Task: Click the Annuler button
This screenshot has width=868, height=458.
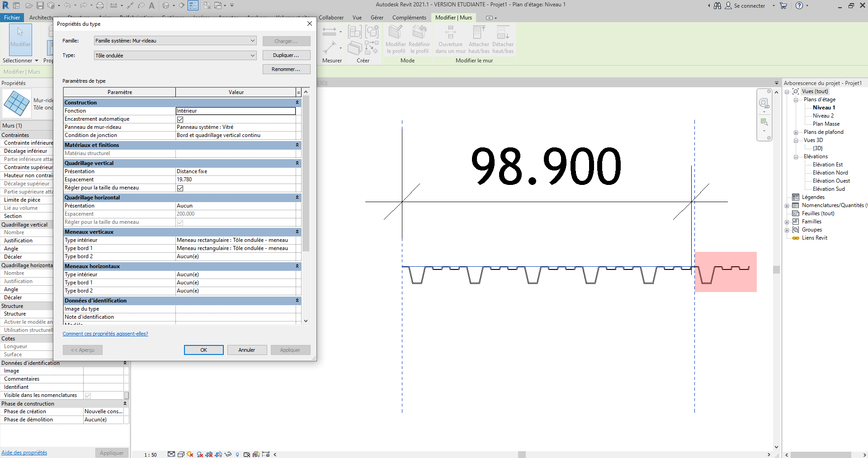Action: (x=247, y=350)
